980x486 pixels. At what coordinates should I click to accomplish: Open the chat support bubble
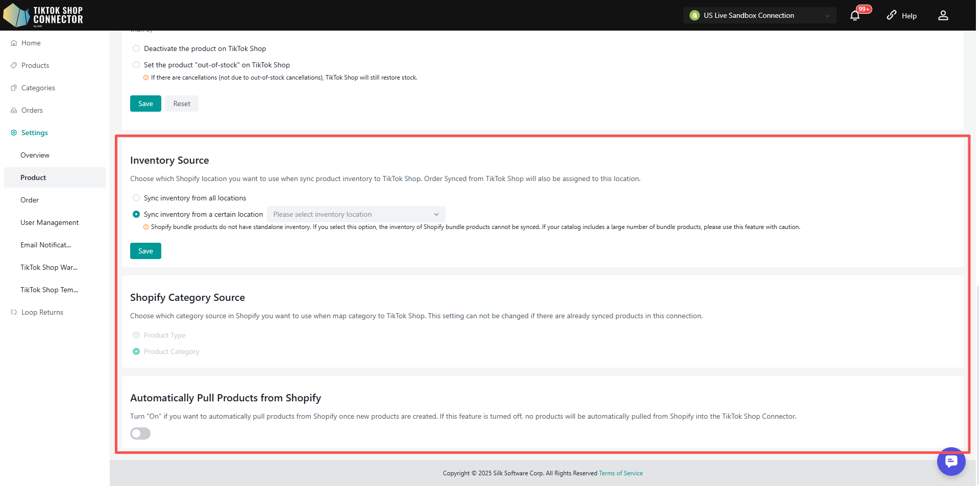point(951,462)
